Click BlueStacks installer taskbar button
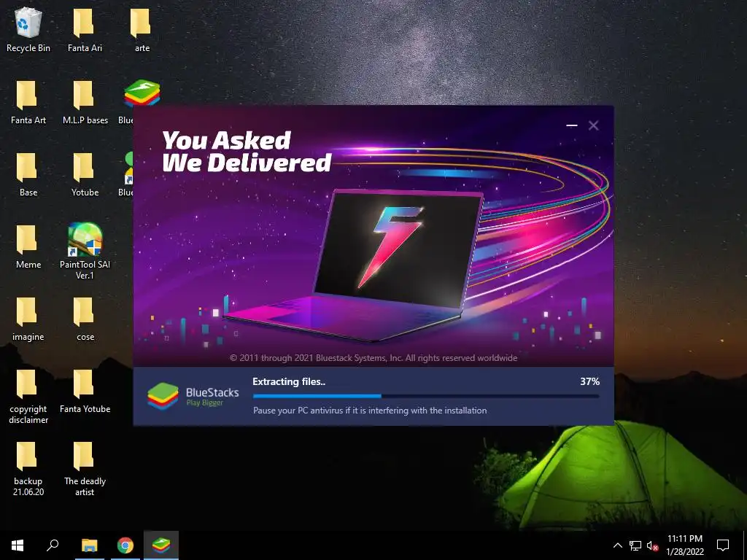The width and height of the screenshot is (747, 560). pos(161,545)
